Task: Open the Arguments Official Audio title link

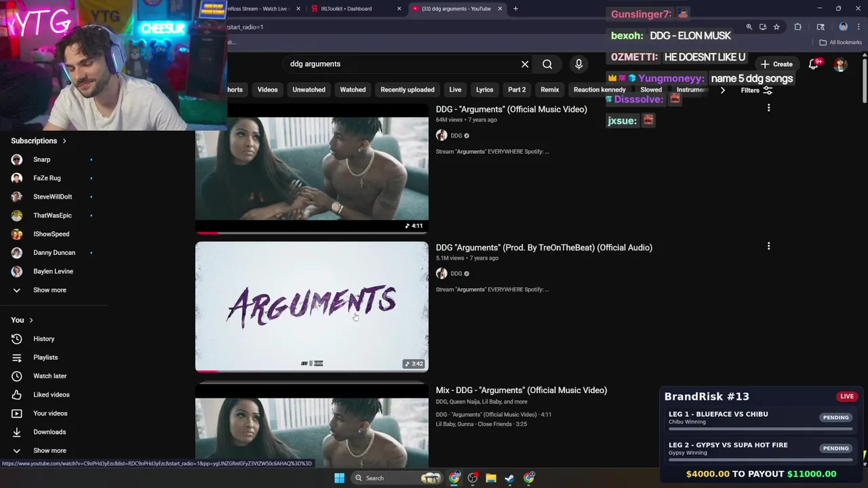Action: (x=544, y=247)
